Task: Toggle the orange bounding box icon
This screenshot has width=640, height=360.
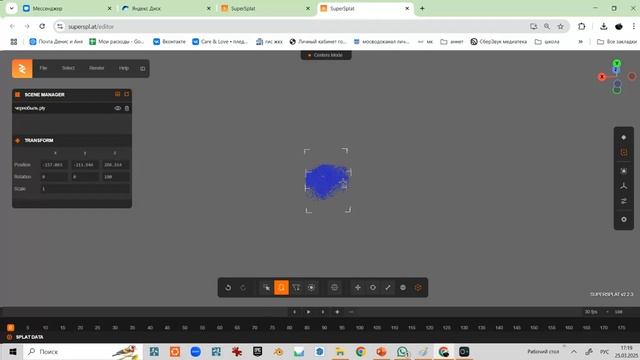Action: coord(624,153)
